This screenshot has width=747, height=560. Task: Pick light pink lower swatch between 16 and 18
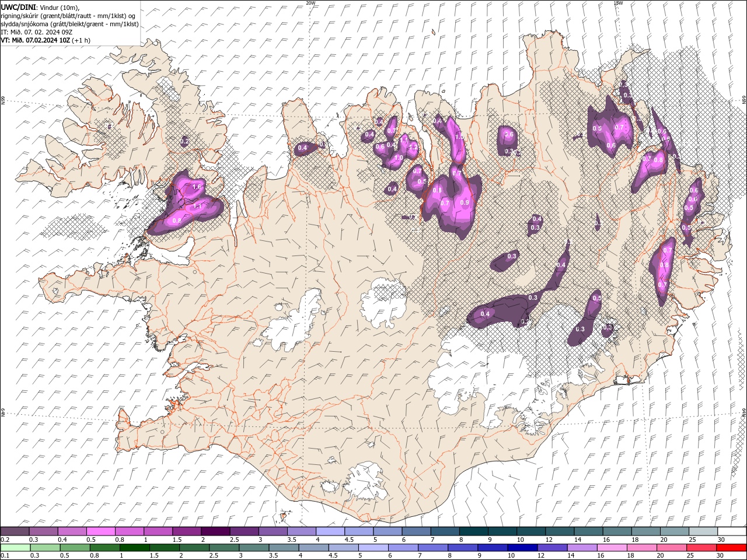612,548
